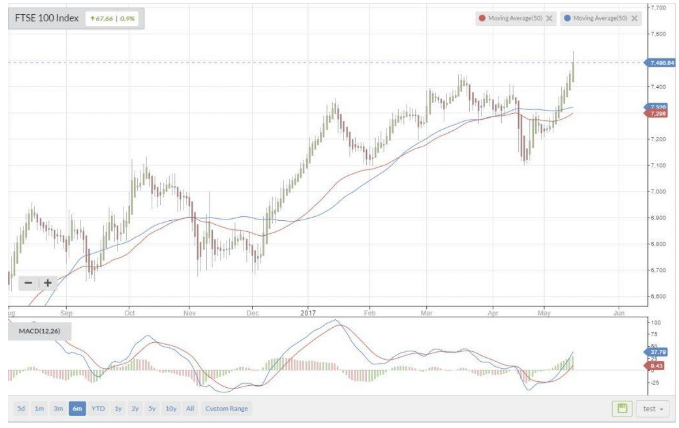
Task: Remove the blue Moving Average(50) indicator
Action: (634, 18)
